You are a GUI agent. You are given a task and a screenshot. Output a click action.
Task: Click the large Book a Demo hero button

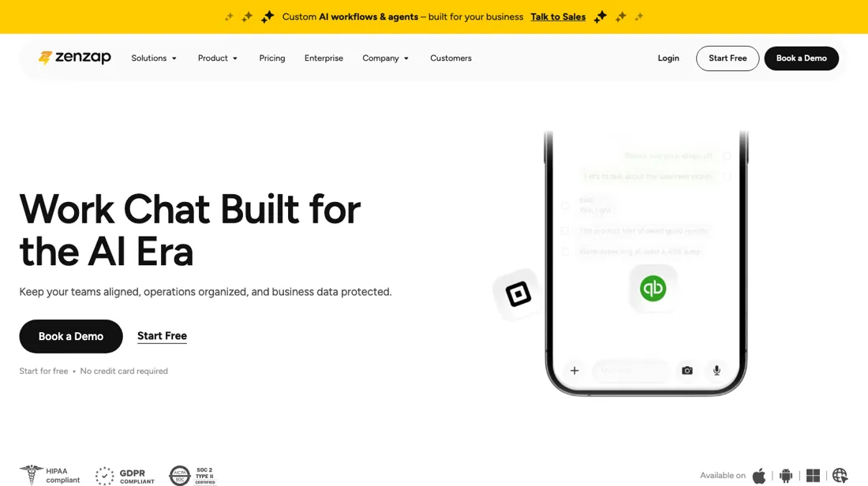pos(71,336)
